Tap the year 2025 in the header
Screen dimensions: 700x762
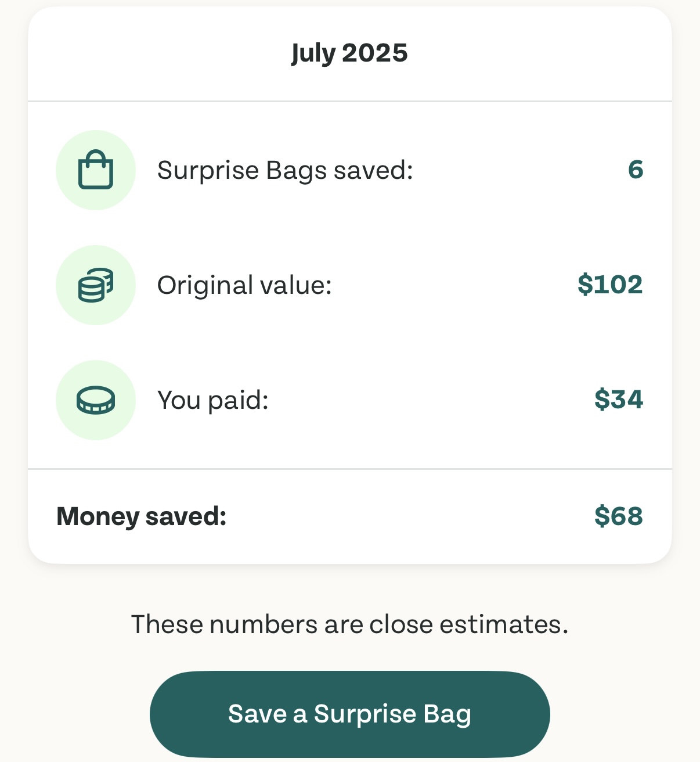[x=375, y=53]
